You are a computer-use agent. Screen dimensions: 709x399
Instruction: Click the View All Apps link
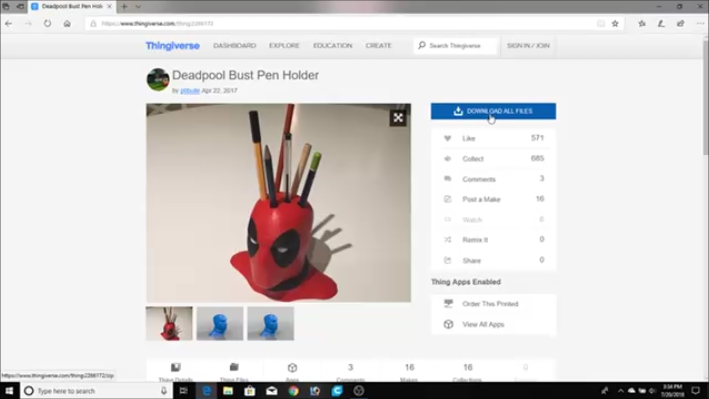pos(483,324)
